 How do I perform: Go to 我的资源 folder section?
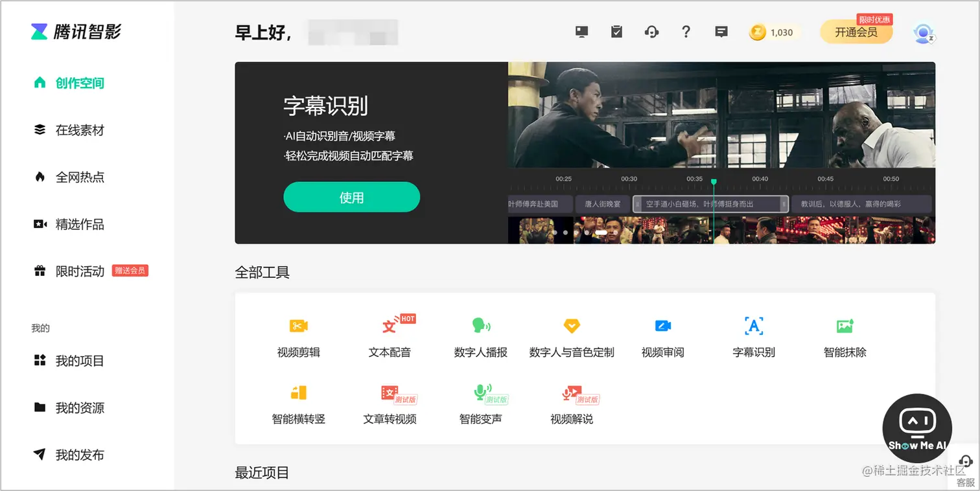tap(69, 407)
